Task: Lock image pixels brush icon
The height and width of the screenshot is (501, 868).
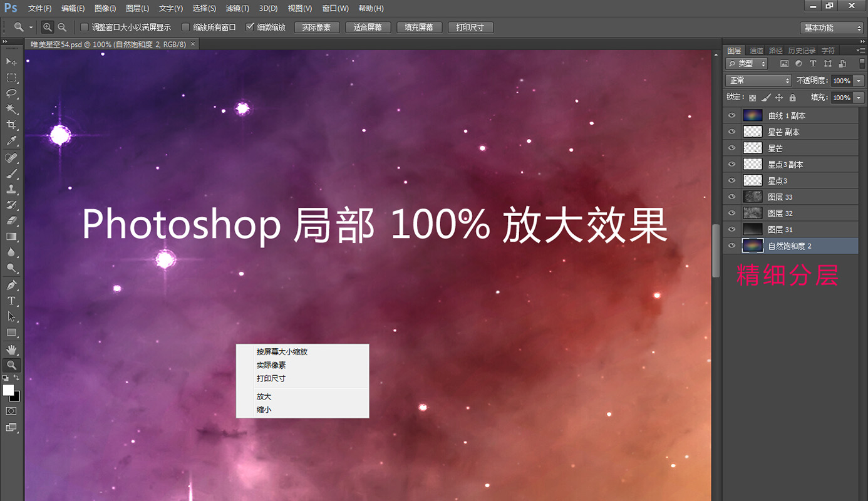Action: [766, 98]
